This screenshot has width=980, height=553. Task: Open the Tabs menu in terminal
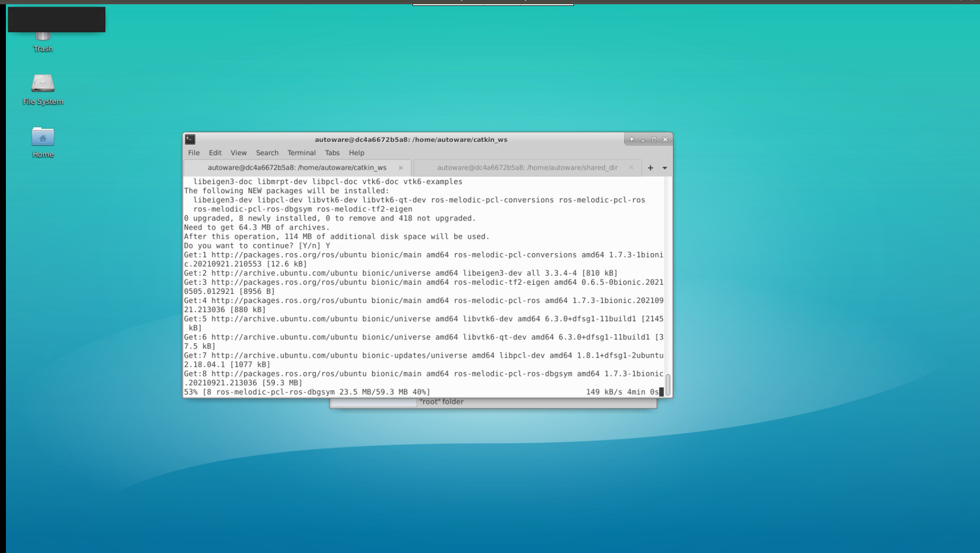332,153
